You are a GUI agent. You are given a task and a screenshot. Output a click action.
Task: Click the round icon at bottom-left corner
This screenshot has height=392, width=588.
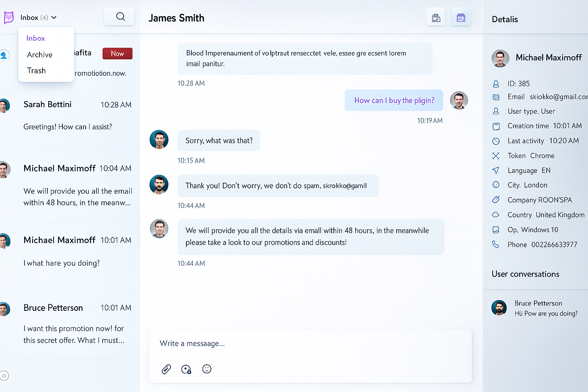(4, 376)
